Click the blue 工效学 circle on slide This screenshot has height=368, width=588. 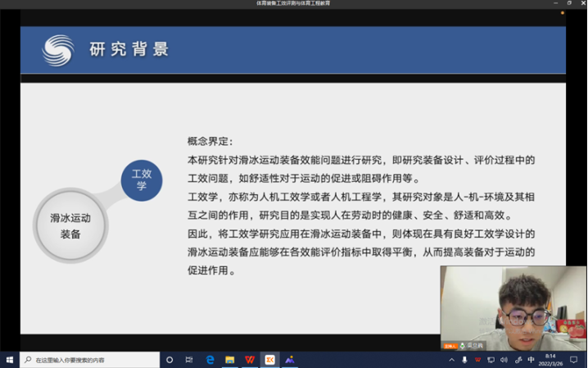(142, 179)
